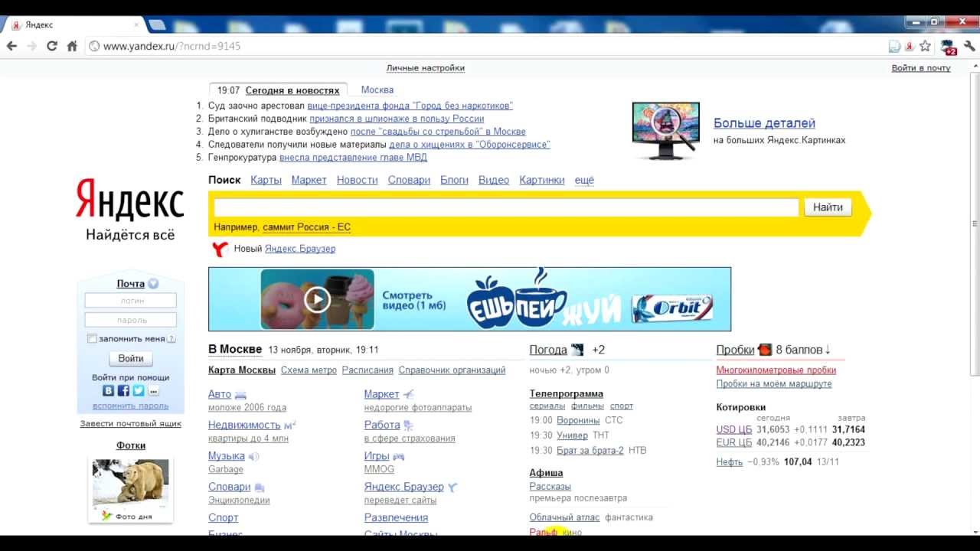Open the вспомнить пароль link
The image size is (980, 551).
(x=131, y=406)
